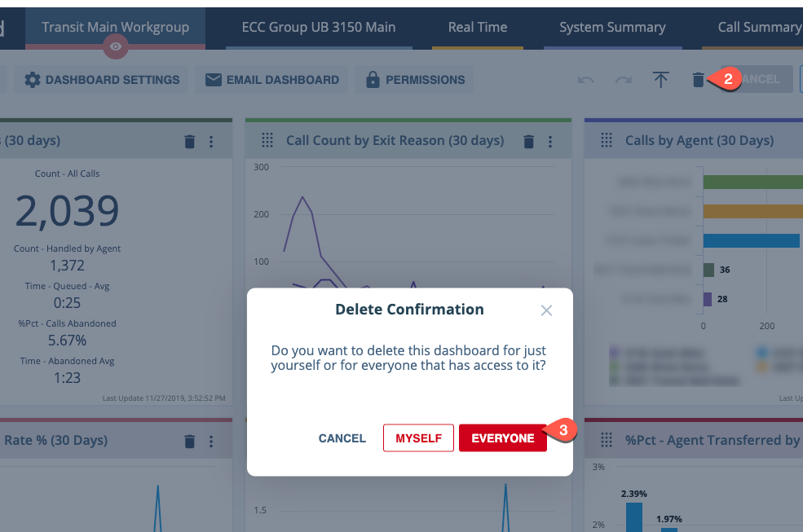Click the Last Update 11/27/2019 timestamp
Image resolution: width=803 pixels, height=532 pixels.
coord(163,398)
